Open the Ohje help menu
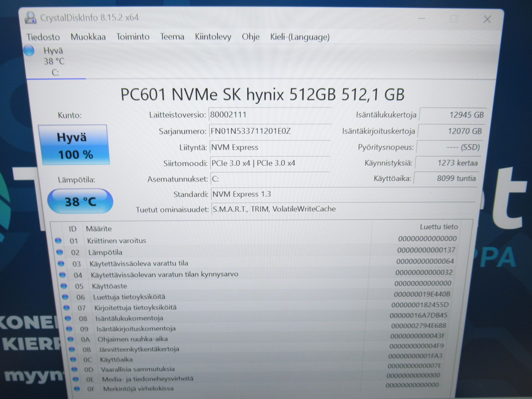Screen dimensions: 532x399 coord(251,37)
